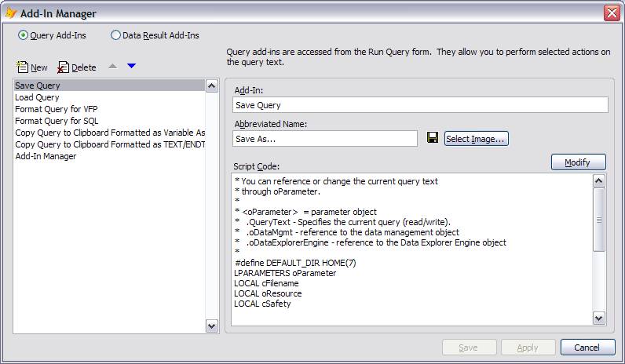Viewport: 625px width, 364px height.
Task: Select Format Query for VFP item
Action: (109, 109)
